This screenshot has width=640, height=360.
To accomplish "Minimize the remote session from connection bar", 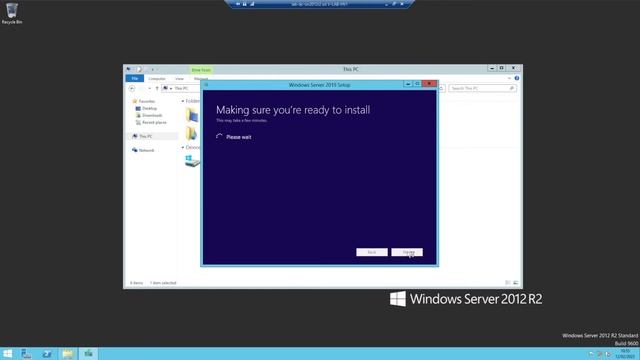I will [386, 4].
